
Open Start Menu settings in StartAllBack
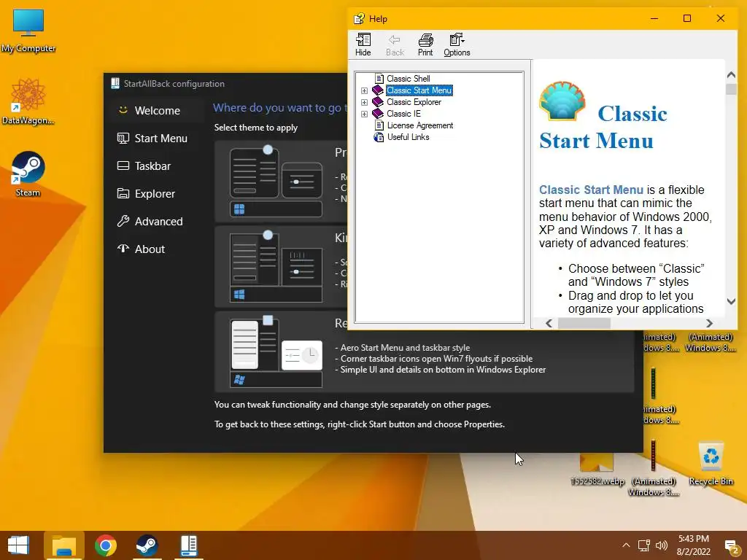[x=155, y=138]
